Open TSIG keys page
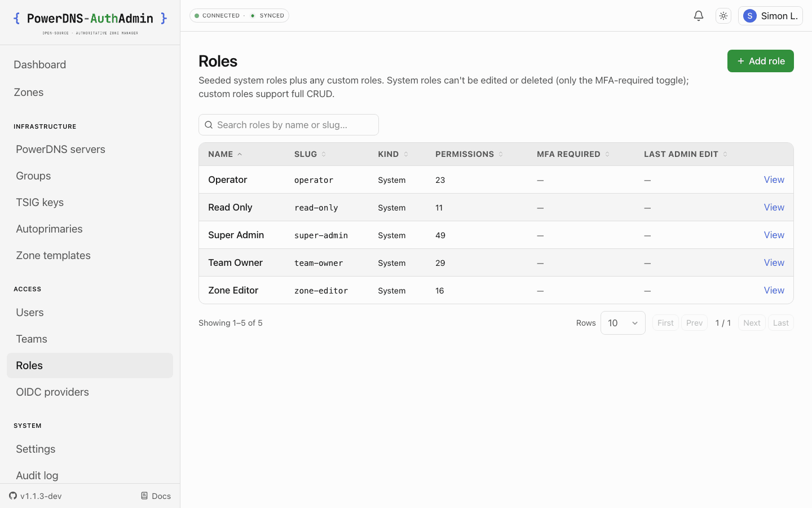The width and height of the screenshot is (812, 508). pos(90,202)
